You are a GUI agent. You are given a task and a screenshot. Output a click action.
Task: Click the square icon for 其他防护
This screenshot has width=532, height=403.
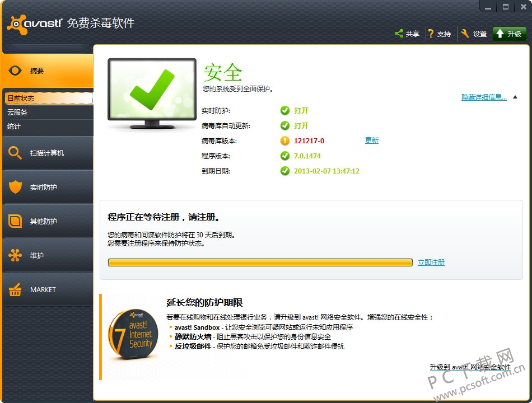15,221
